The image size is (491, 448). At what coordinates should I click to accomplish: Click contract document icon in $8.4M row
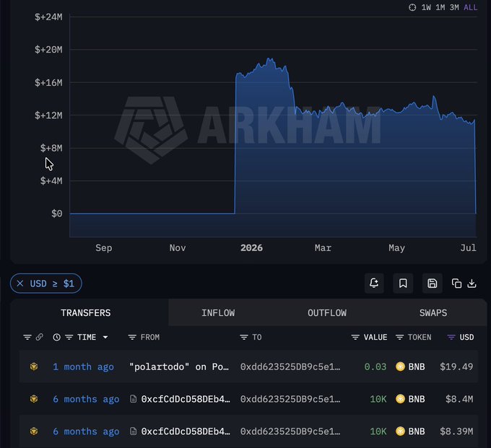133,399
